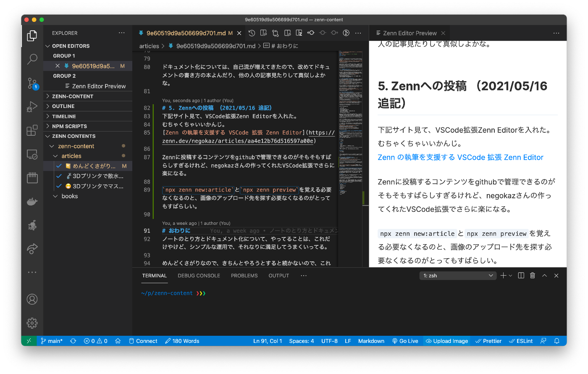Image resolution: width=588 pixels, height=374 pixels.
Task: Close 9e60519d9a5 in Open Editors list
Action: pos(58,66)
